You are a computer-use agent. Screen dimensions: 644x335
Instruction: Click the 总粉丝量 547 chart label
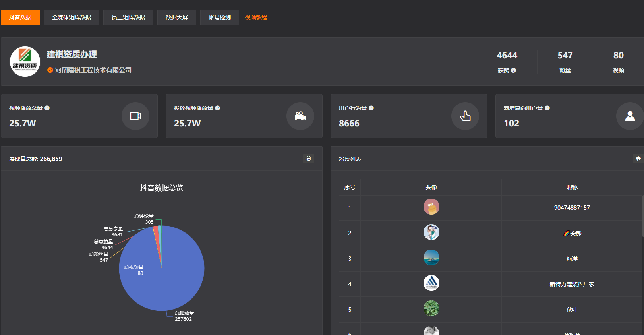coord(99,257)
